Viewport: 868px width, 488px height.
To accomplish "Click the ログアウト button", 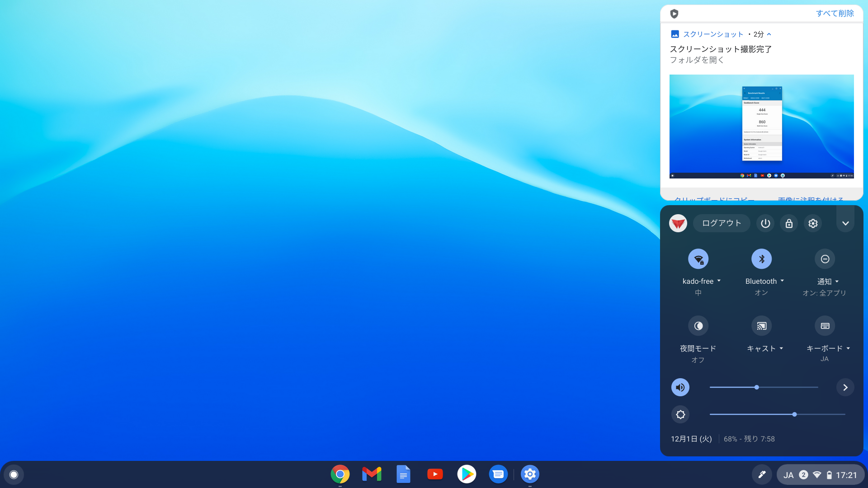I will [722, 223].
